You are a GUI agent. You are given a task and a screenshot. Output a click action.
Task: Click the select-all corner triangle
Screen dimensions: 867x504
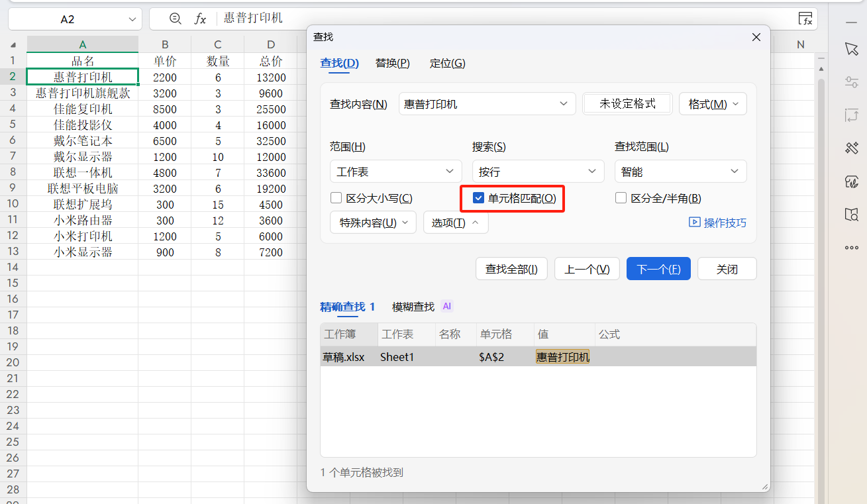click(x=13, y=45)
